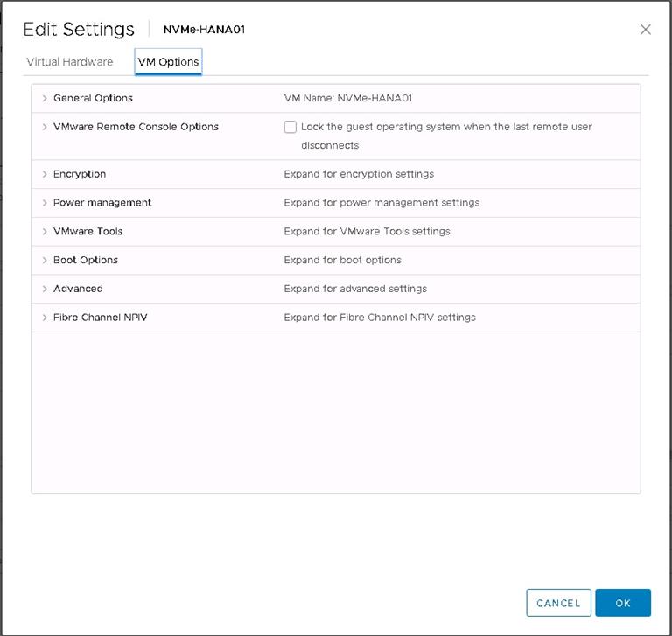Expand the Advanced settings chevron

tap(45, 289)
